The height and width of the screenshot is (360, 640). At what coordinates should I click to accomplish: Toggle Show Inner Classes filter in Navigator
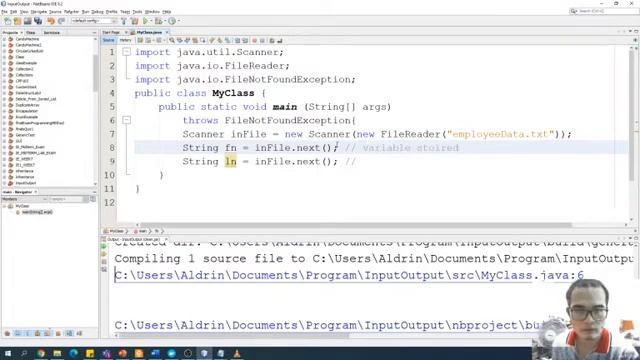(48, 333)
